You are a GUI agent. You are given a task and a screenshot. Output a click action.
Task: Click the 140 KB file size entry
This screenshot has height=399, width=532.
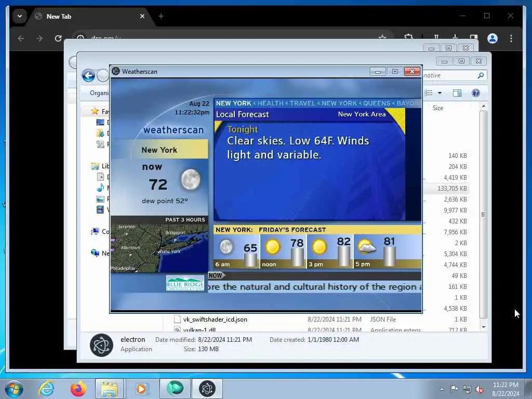[457, 156]
